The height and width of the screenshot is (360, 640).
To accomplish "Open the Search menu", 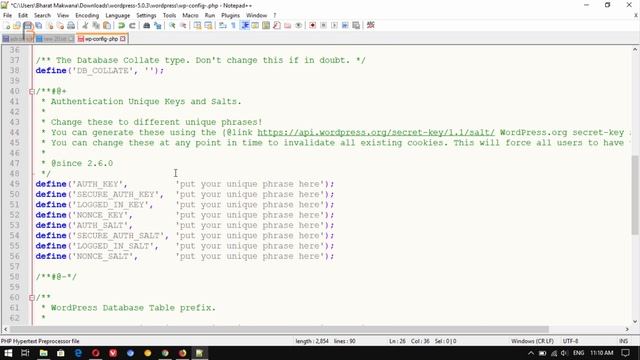I will (42, 15).
